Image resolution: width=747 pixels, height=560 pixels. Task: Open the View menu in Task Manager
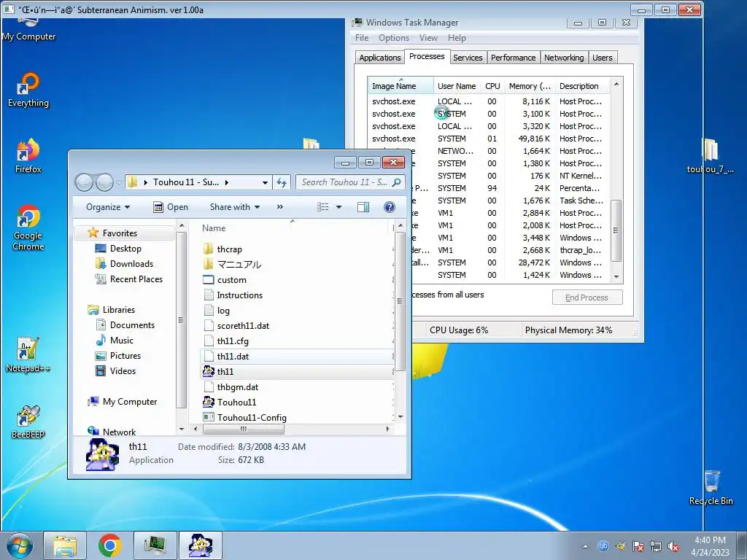[427, 38]
